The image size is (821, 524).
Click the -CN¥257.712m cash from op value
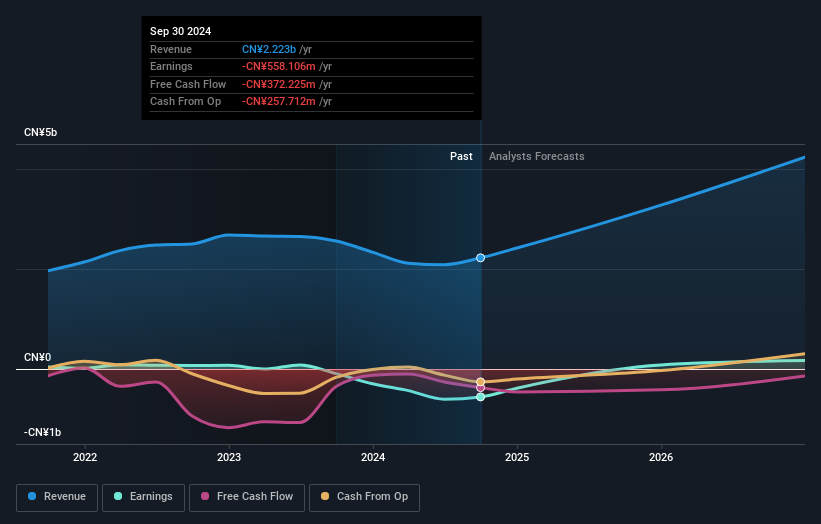coord(279,102)
